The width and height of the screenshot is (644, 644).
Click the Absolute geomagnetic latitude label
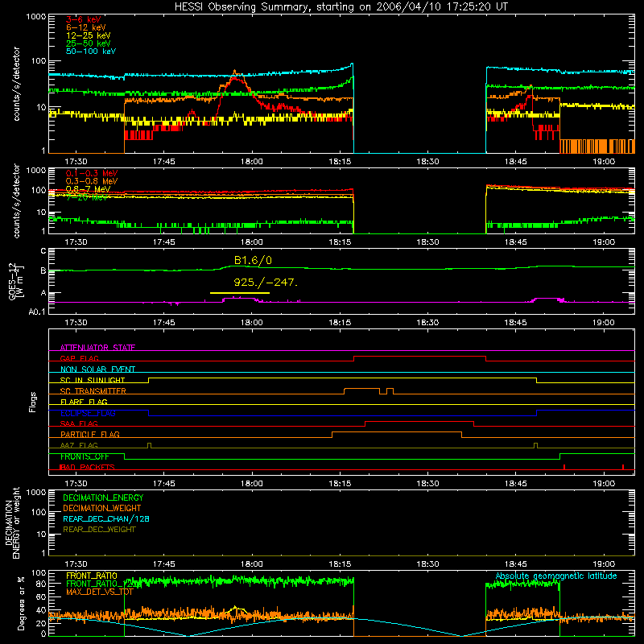[556, 576]
